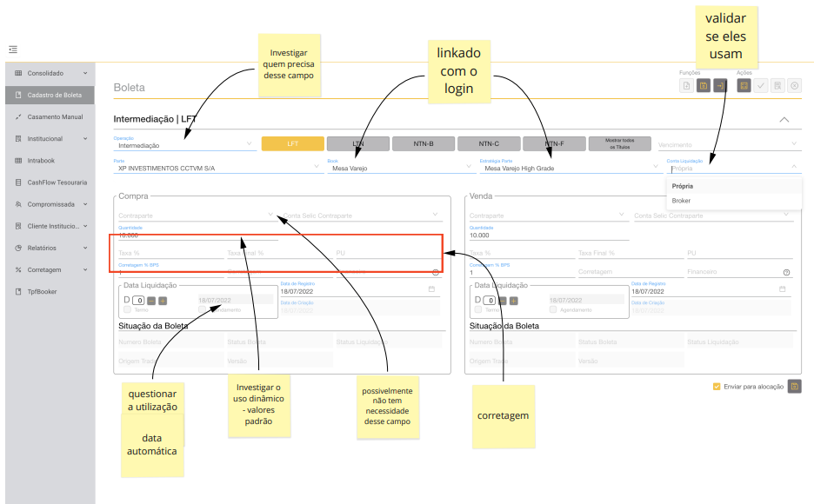Select Broker from Conta Liquidação list

pos(682,201)
